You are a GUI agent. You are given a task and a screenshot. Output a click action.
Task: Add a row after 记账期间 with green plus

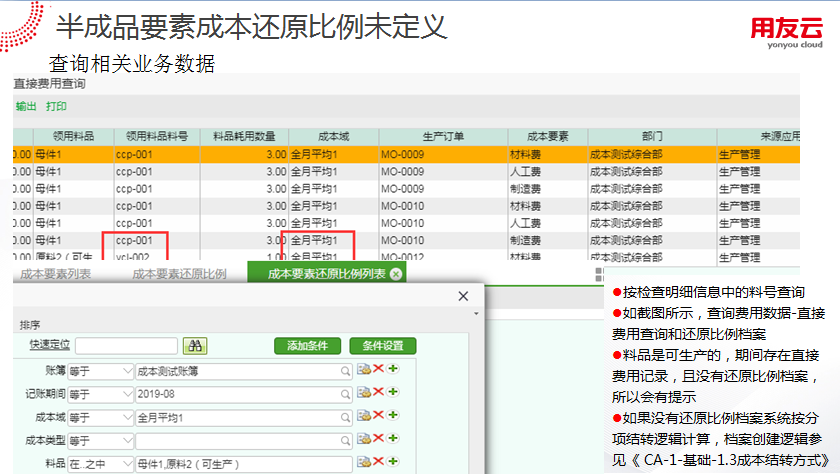392,393
